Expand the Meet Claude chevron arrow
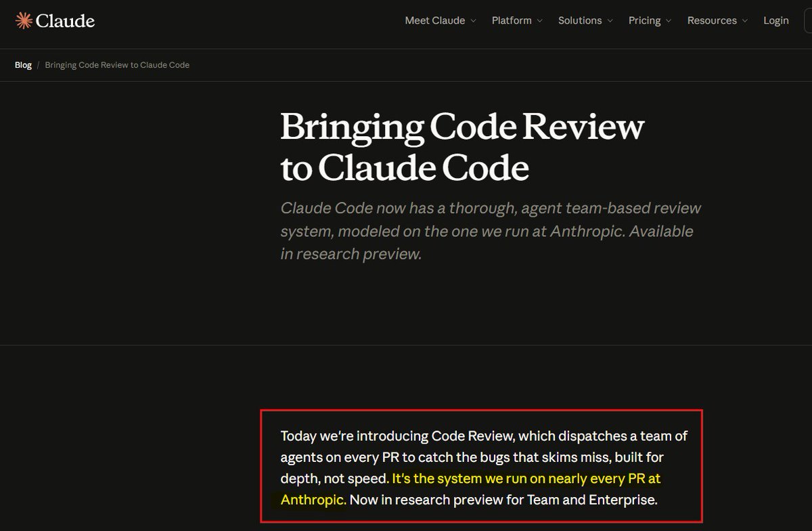 click(474, 21)
